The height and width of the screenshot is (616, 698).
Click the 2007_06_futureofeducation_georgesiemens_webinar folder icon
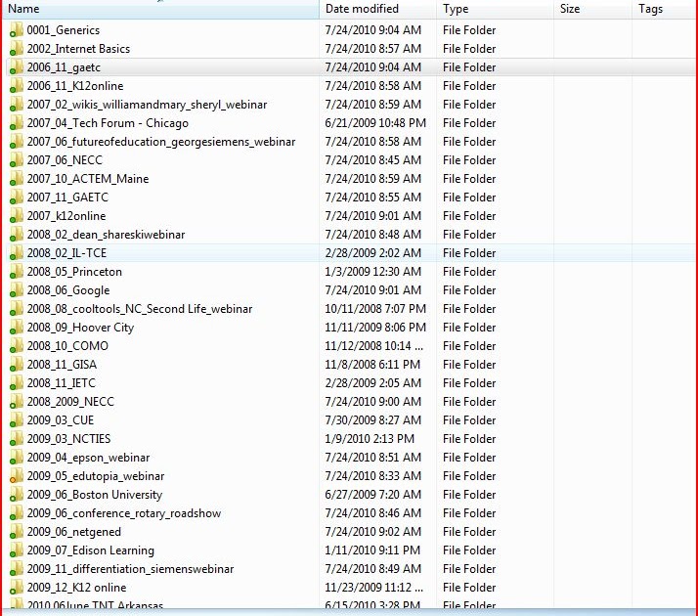point(17,142)
